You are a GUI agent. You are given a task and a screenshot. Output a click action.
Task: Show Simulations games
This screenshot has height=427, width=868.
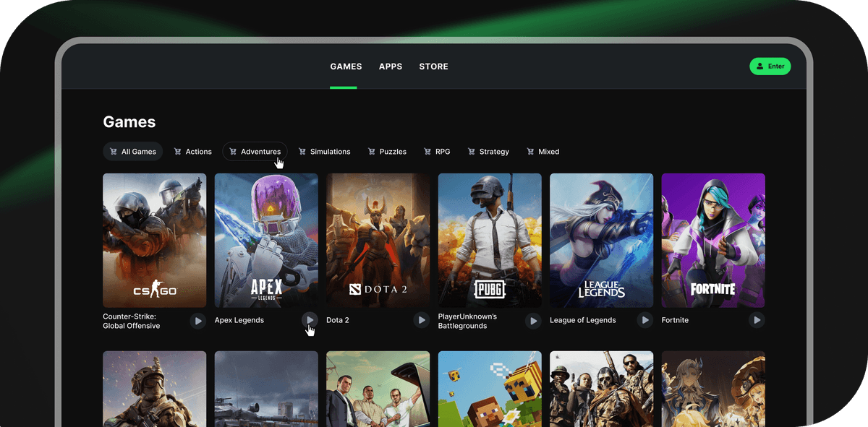point(325,152)
